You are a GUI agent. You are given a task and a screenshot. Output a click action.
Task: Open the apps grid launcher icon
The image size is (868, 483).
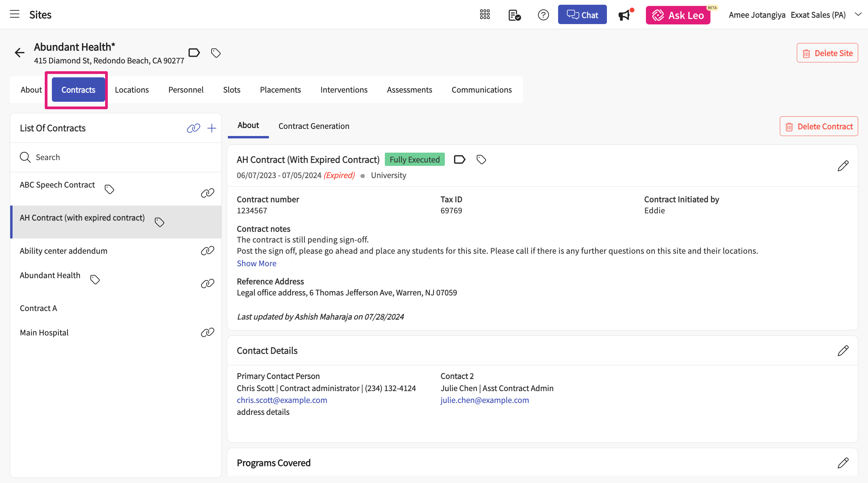pyautogui.click(x=485, y=15)
